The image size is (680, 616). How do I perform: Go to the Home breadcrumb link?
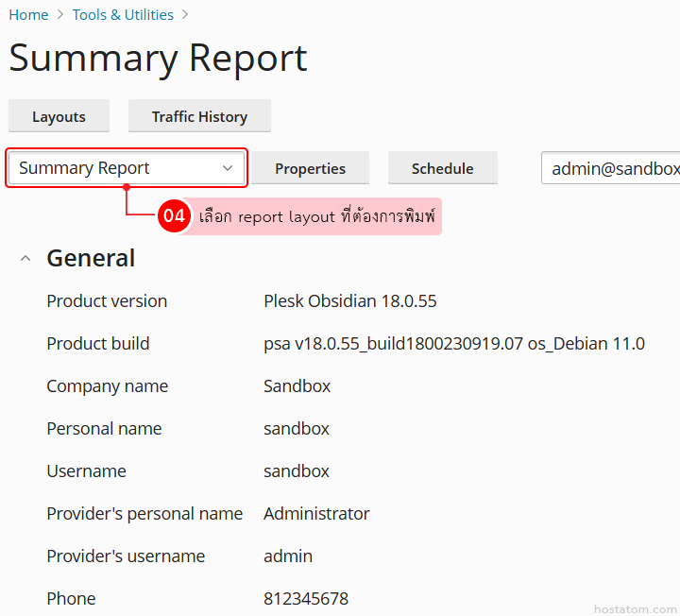tap(28, 15)
